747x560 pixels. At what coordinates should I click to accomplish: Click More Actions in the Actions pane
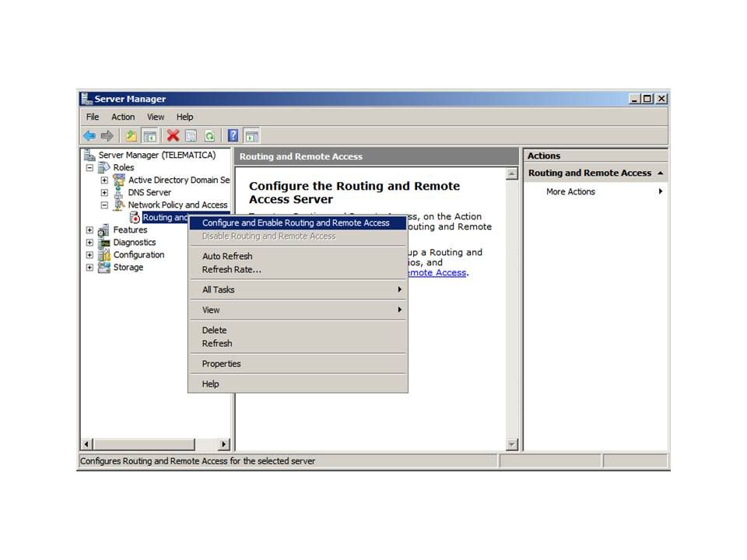pyautogui.click(x=570, y=192)
